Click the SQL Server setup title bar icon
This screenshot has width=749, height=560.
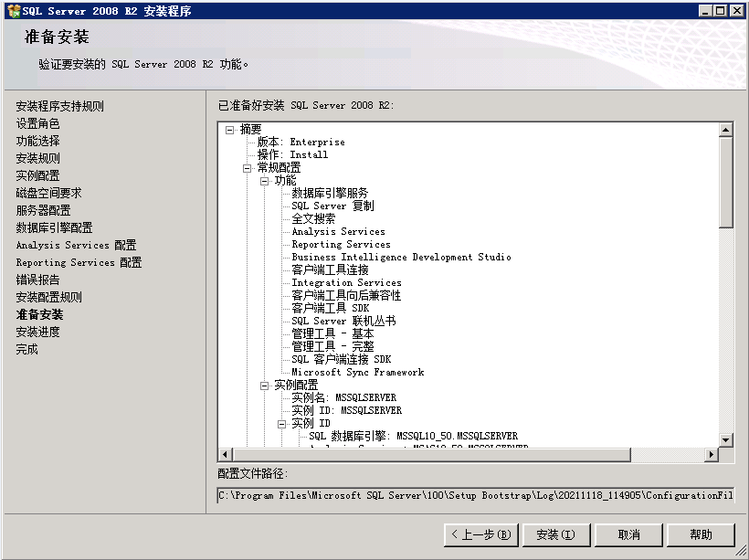pyautogui.click(x=13, y=10)
